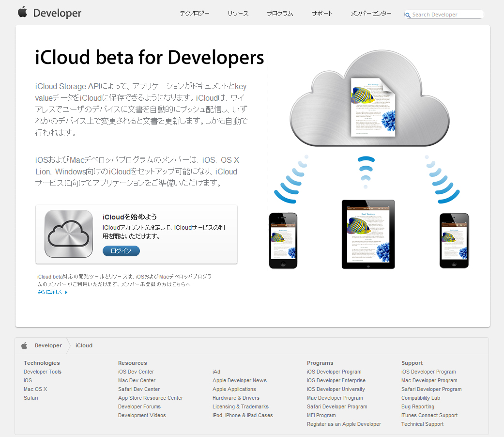Click Developer in the breadcrumb

coord(48,346)
